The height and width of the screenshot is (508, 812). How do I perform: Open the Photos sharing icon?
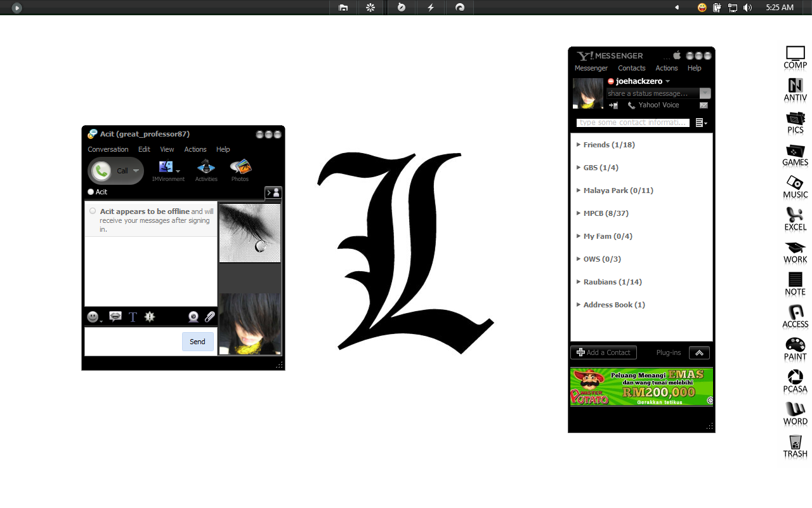pos(240,167)
